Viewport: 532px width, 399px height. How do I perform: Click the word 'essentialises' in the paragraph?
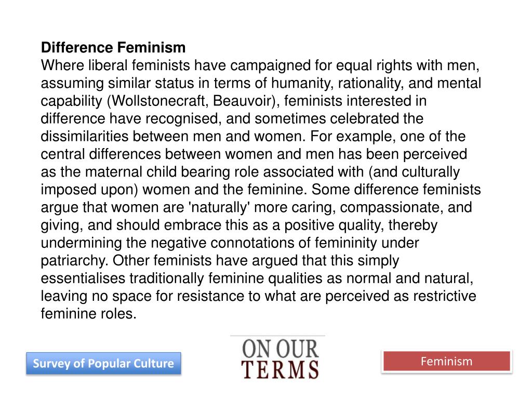[83, 278]
